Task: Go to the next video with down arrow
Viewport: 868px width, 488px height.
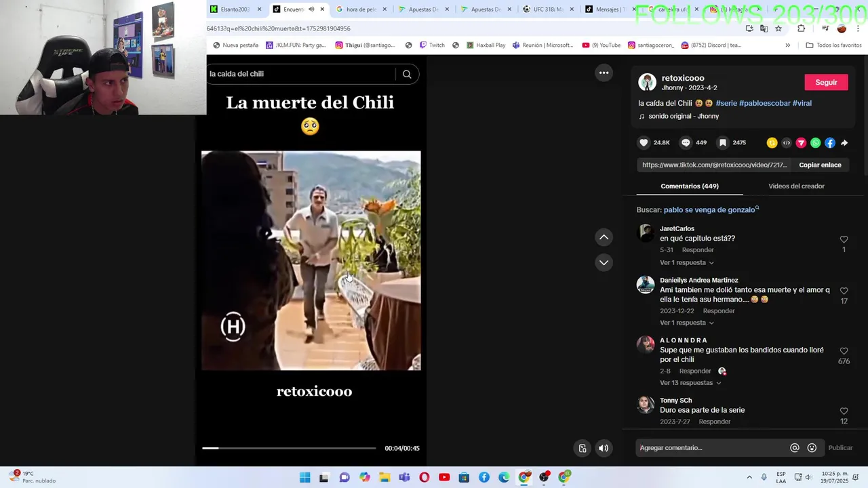Action: pyautogui.click(x=604, y=262)
